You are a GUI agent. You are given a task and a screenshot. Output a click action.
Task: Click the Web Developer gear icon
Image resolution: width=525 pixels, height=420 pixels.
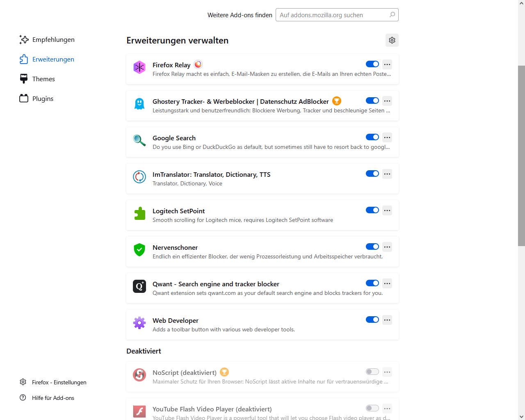click(x=139, y=323)
